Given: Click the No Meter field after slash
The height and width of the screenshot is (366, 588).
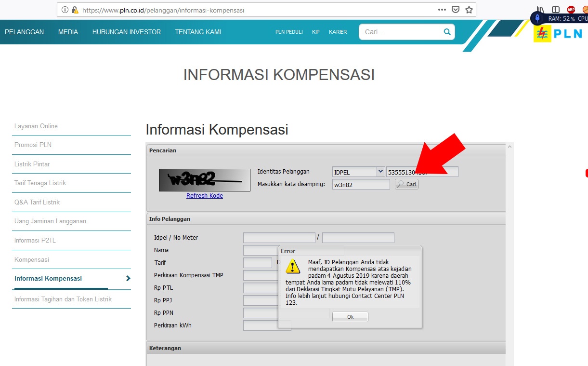Looking at the screenshot, I should tap(358, 238).
